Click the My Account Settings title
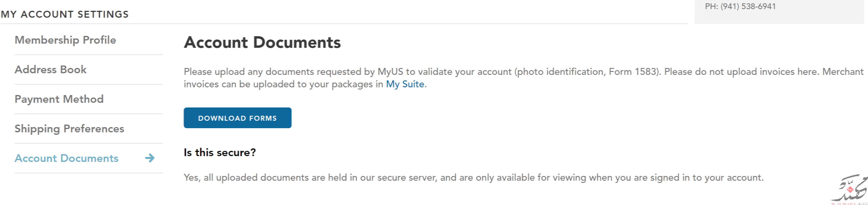 pos(65,14)
